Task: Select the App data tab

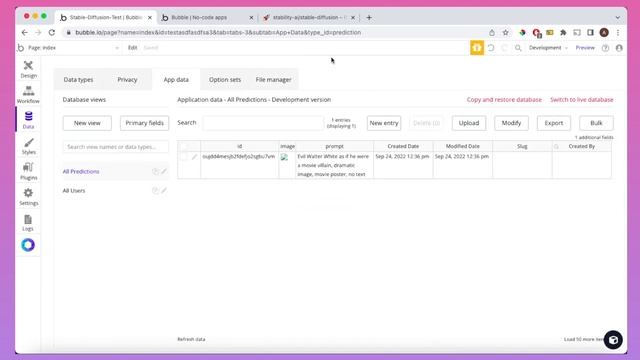Action: click(x=176, y=80)
